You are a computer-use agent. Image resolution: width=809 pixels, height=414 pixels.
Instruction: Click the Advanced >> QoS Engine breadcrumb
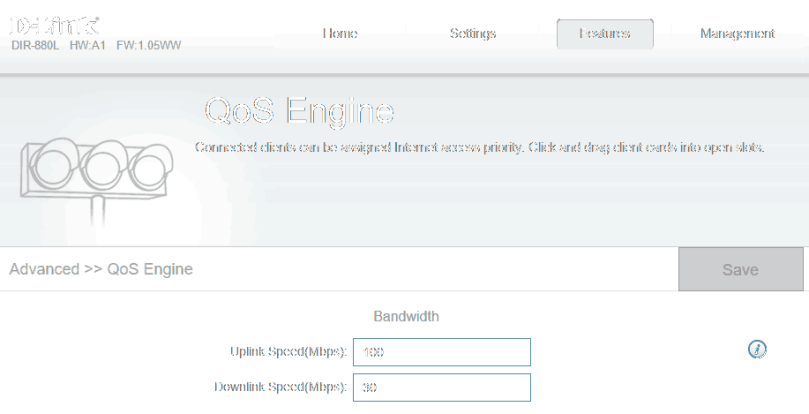(101, 269)
